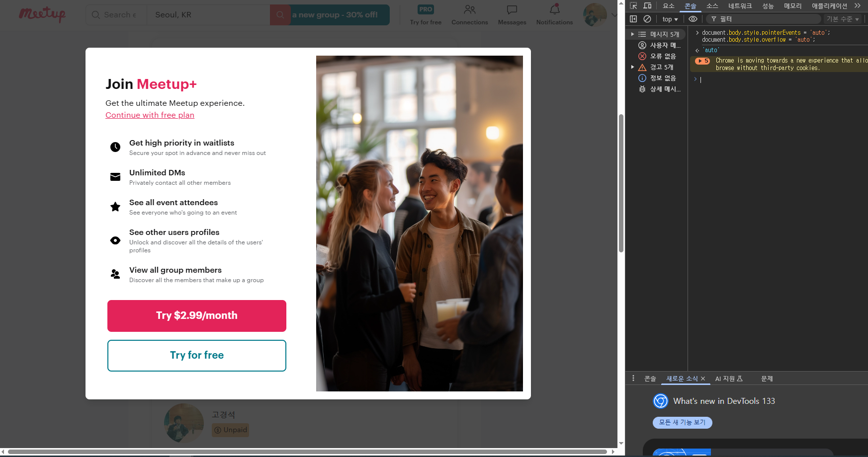868x457 pixels.
Task: Switch to the 요소 DevTools tab
Action: [669, 6]
